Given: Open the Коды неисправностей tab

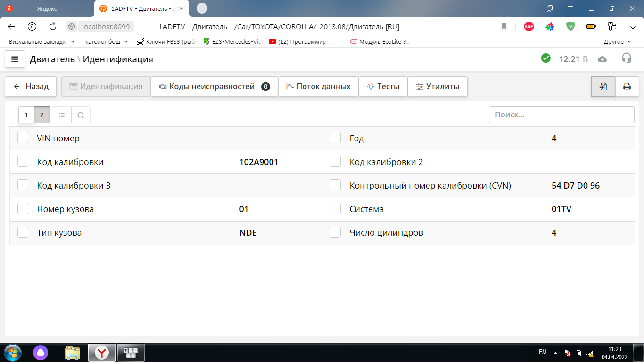Looking at the screenshot, I should (x=214, y=87).
